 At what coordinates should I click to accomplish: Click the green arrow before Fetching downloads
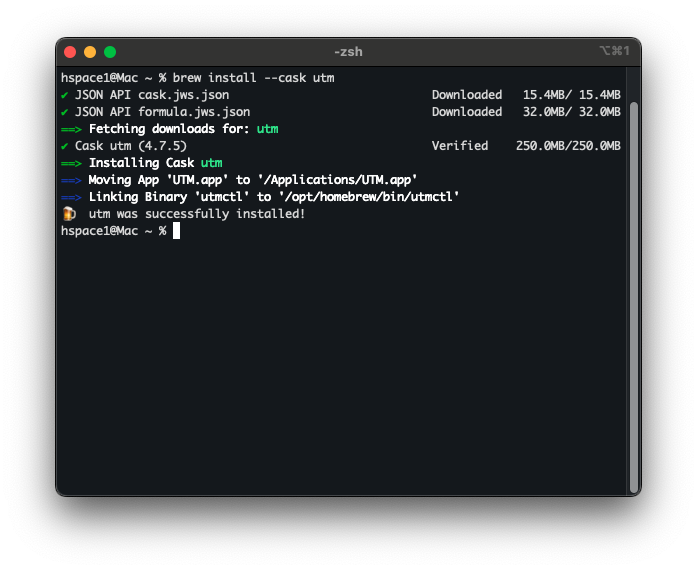72,129
